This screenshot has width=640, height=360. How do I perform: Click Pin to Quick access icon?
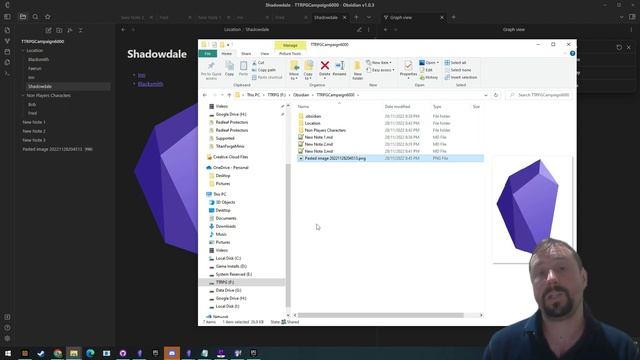[x=211, y=66]
